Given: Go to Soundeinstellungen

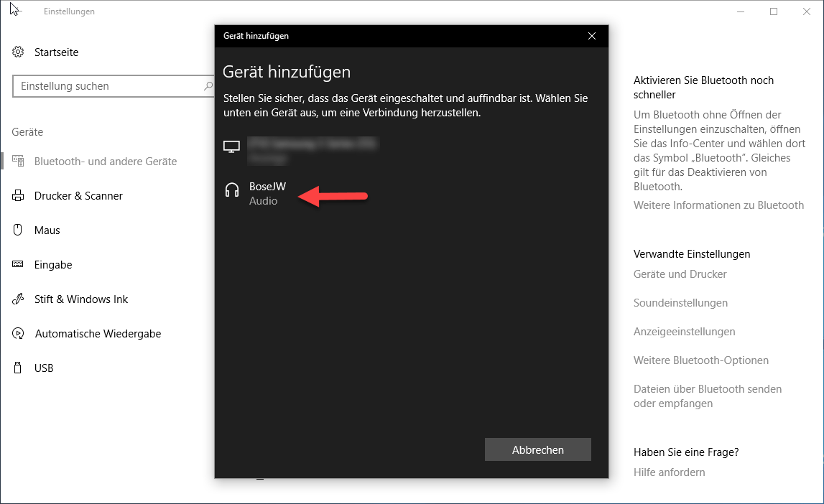Looking at the screenshot, I should tap(680, 303).
